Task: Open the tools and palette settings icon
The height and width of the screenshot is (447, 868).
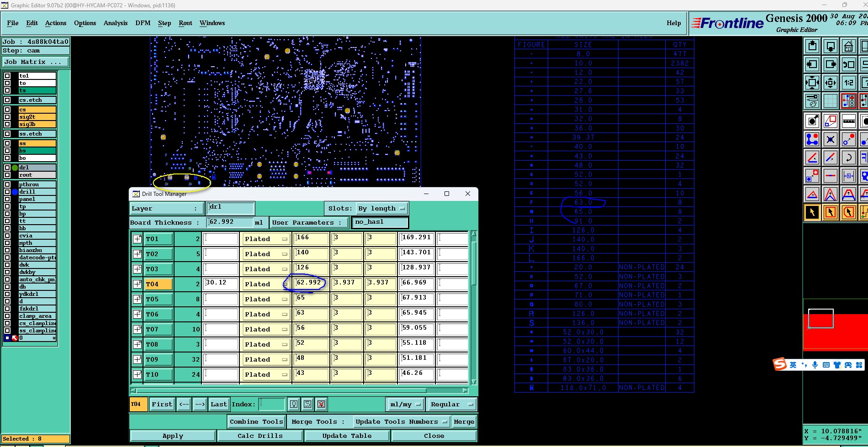Action: 812,101
